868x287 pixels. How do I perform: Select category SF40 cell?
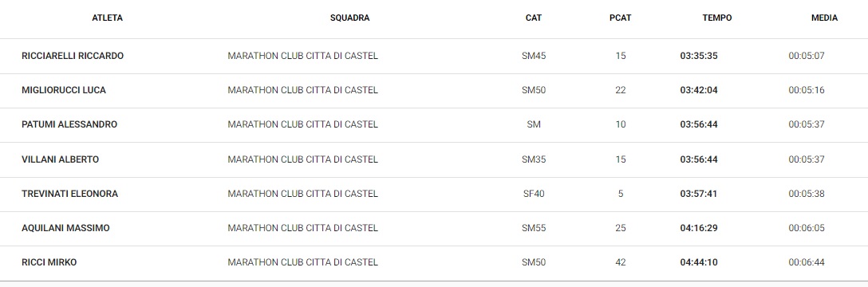[x=534, y=194]
